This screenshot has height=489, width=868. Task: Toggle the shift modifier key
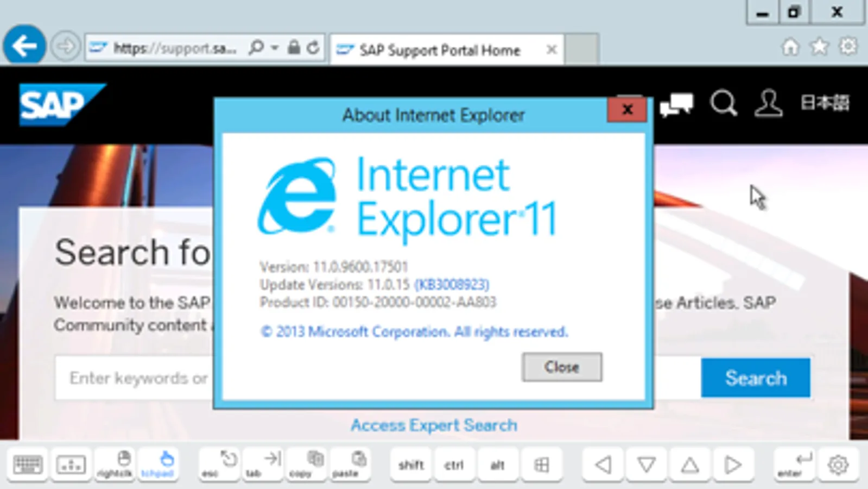pos(411,465)
